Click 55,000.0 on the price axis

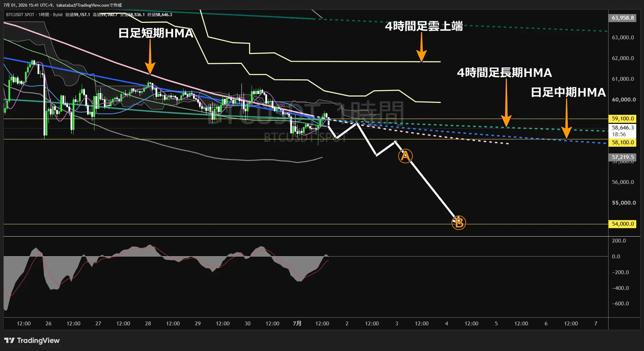pyautogui.click(x=624, y=203)
